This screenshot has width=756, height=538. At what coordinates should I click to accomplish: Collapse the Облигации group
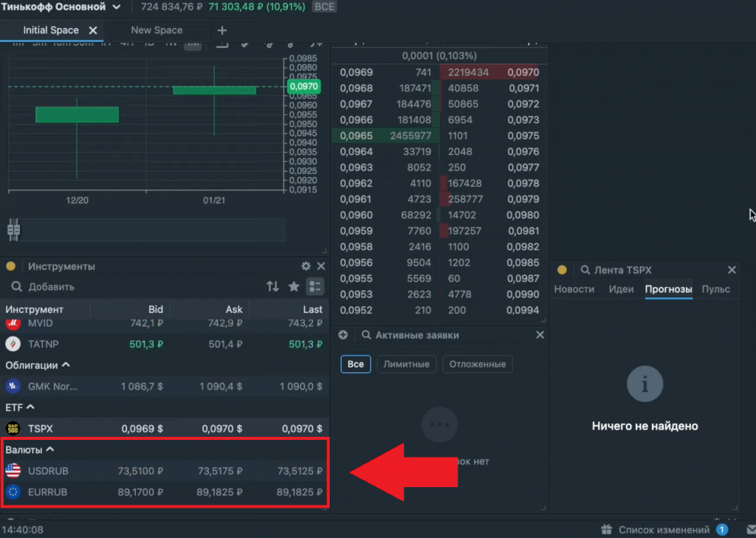coord(38,365)
